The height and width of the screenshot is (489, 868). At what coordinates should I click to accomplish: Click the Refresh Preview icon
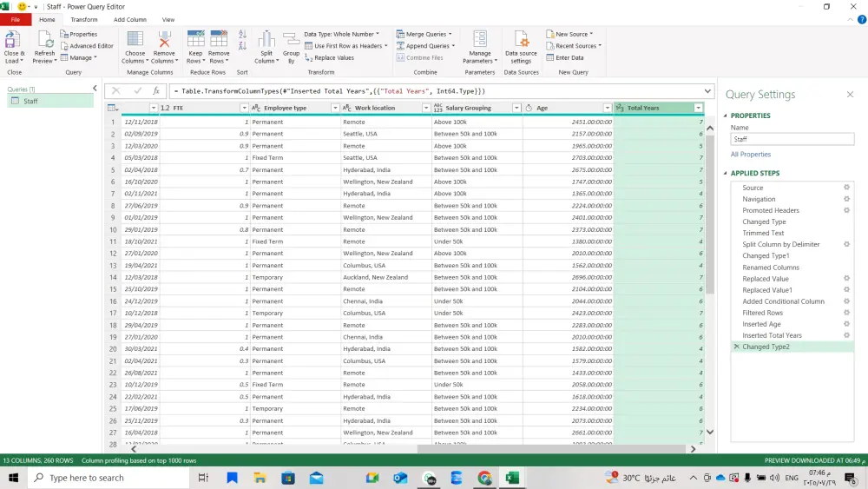44,40
